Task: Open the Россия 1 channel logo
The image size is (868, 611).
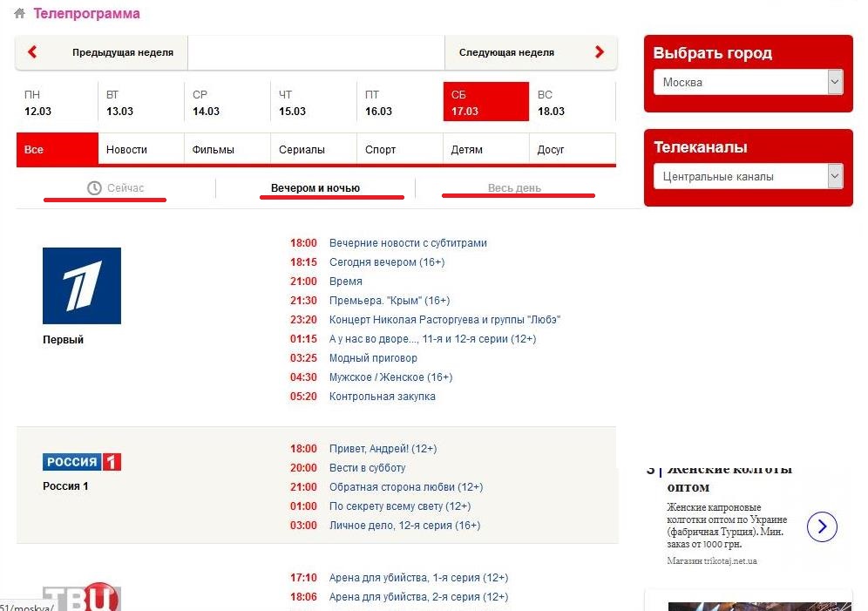Action: 82,462
